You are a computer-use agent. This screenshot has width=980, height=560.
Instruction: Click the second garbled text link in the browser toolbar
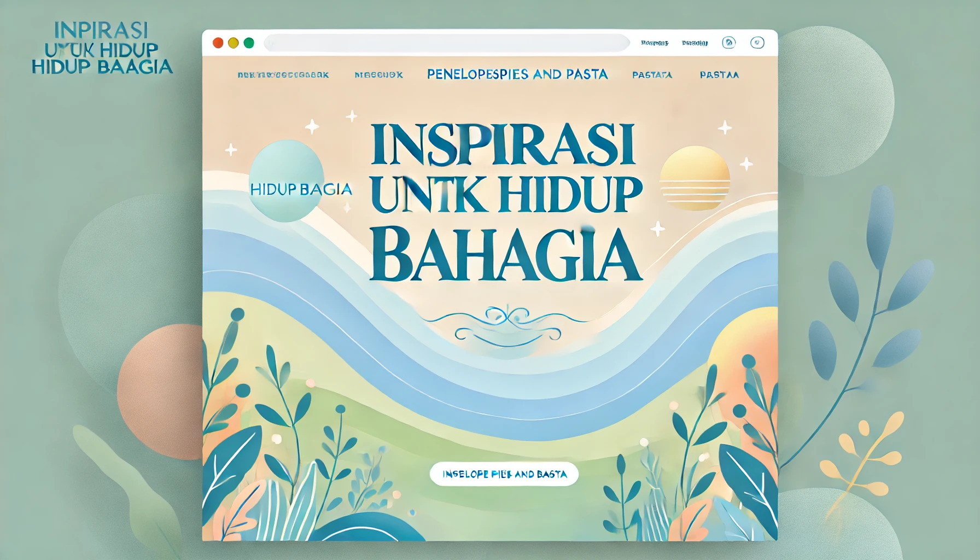pyautogui.click(x=695, y=43)
